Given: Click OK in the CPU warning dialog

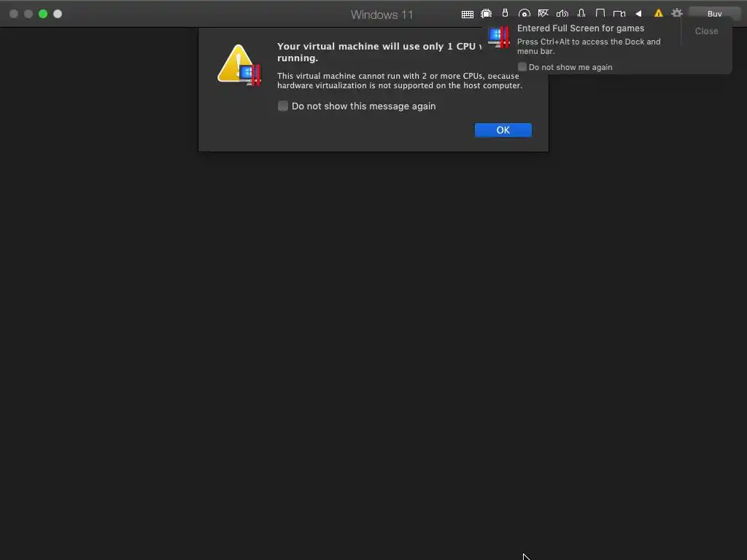Looking at the screenshot, I should coord(503,130).
